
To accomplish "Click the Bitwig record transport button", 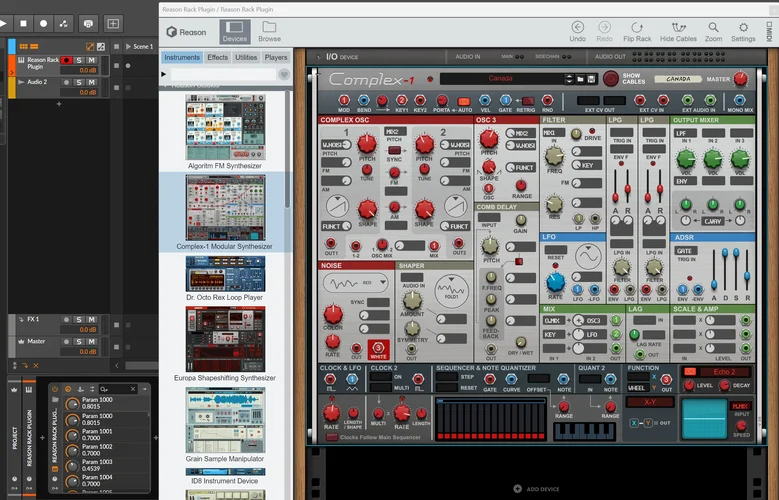I will 44,23.
